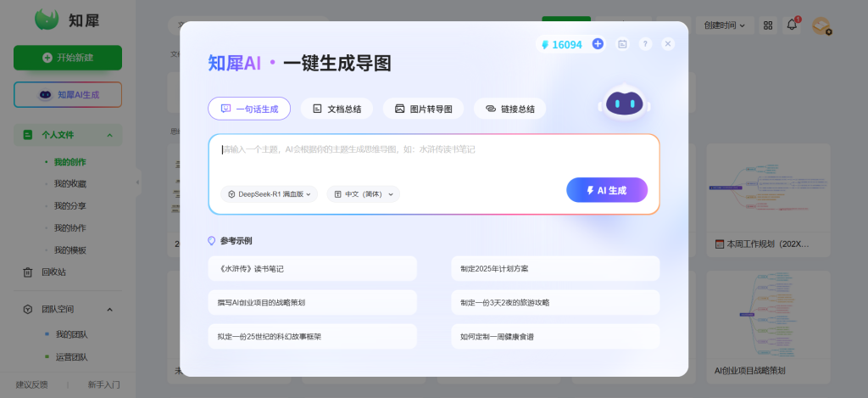Click the help question mark icon
The width and height of the screenshot is (868, 398).
(x=645, y=44)
